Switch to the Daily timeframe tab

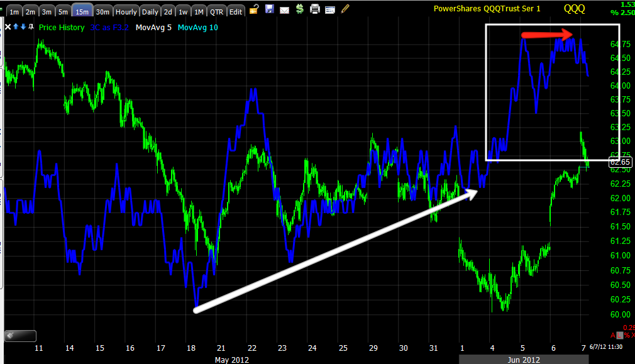150,11
